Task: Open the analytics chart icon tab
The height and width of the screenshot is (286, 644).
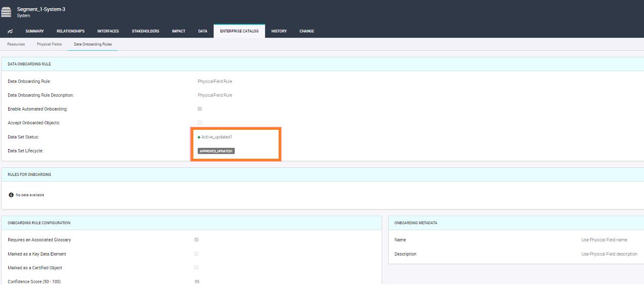Action: point(10,31)
